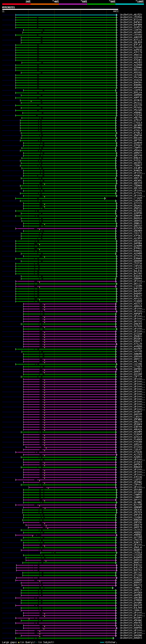The height and width of the screenshot is (644, 146).
Task: Click hit UniRef100_Q5UAU1
Action: tap(131, 206)
